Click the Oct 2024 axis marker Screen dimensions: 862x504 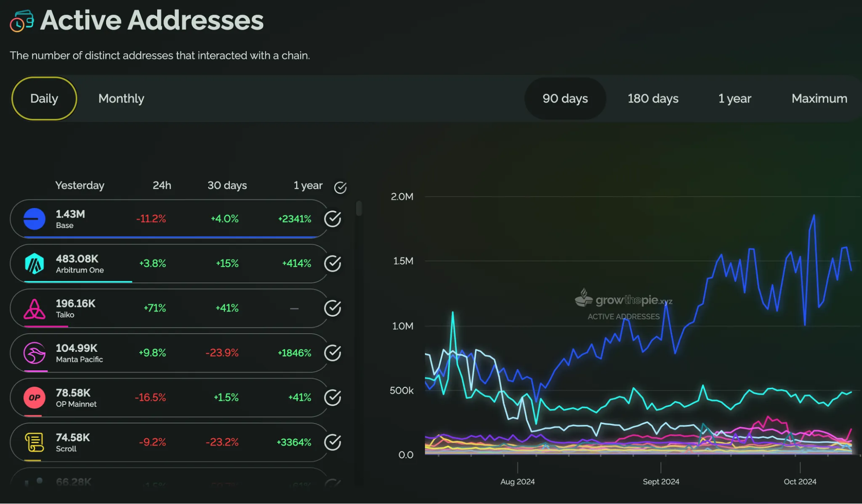(x=800, y=482)
